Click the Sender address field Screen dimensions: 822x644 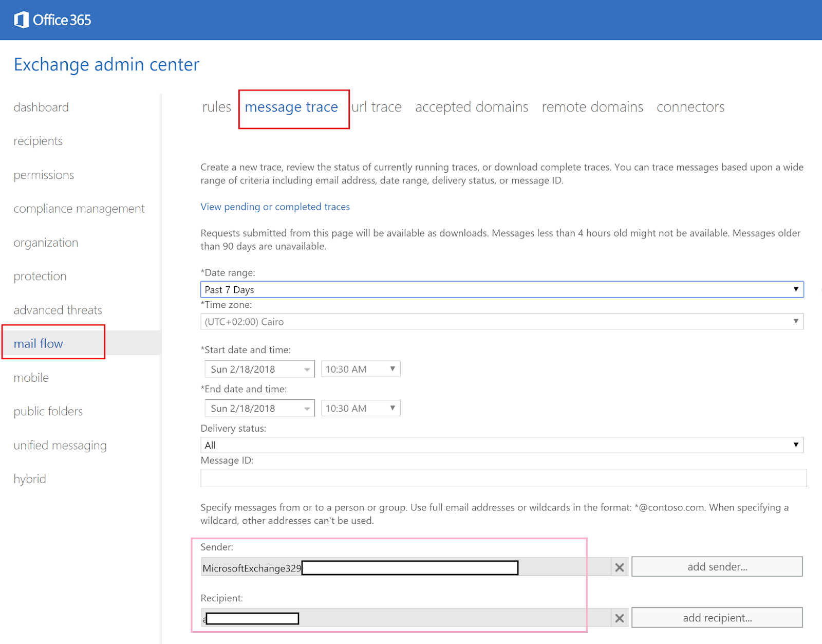406,567
